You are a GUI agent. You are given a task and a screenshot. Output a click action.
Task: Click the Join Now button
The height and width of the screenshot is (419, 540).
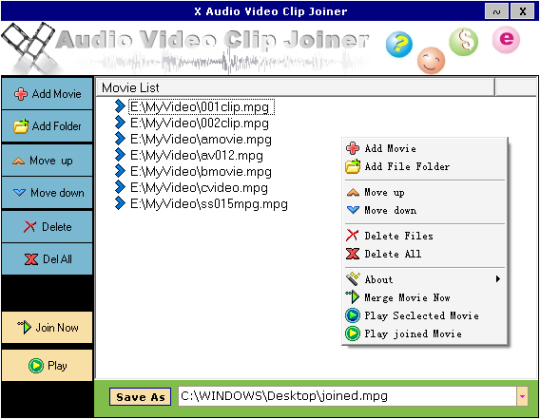coord(47,327)
